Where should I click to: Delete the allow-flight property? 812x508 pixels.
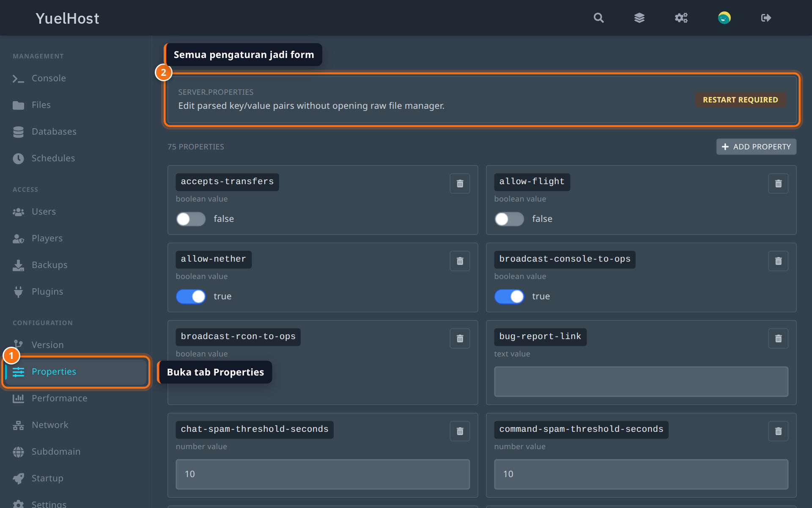[x=778, y=184]
